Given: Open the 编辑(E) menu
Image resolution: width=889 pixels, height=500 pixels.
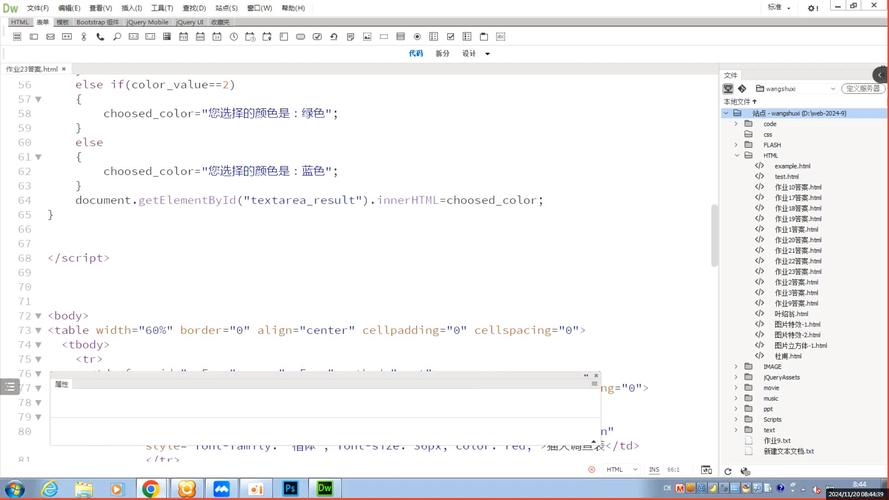Looking at the screenshot, I should (69, 8).
